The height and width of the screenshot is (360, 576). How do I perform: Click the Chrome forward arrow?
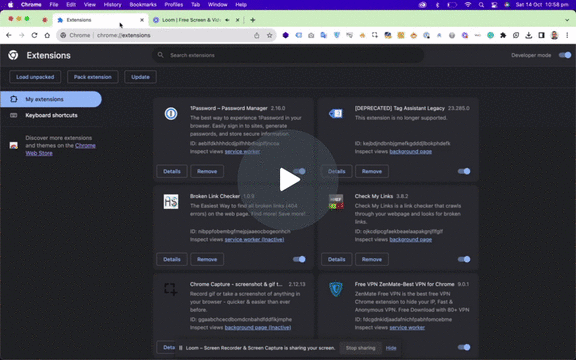22,35
